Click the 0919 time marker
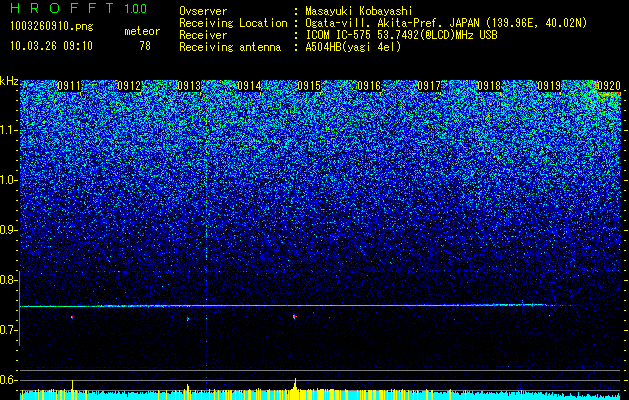The height and width of the screenshot is (400, 629). [x=549, y=86]
